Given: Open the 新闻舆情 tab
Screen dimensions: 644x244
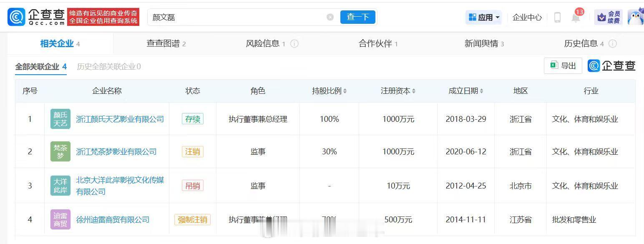Looking at the screenshot, I should 484,43.
